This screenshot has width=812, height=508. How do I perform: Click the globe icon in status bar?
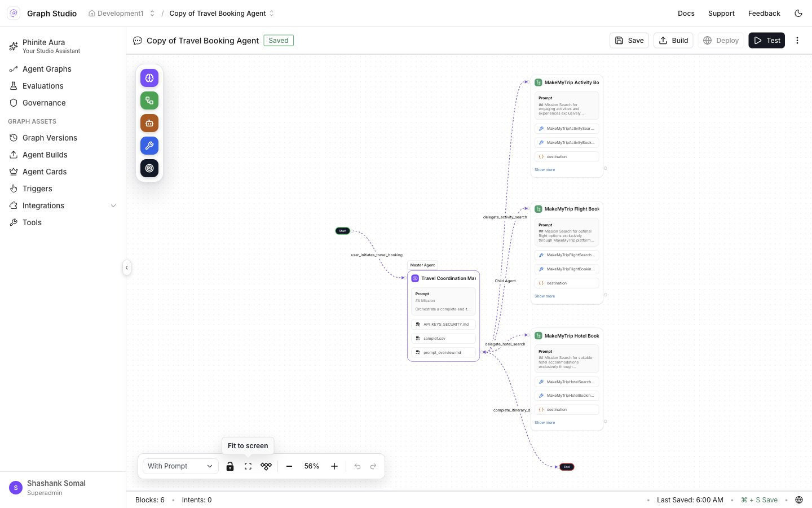point(799,500)
